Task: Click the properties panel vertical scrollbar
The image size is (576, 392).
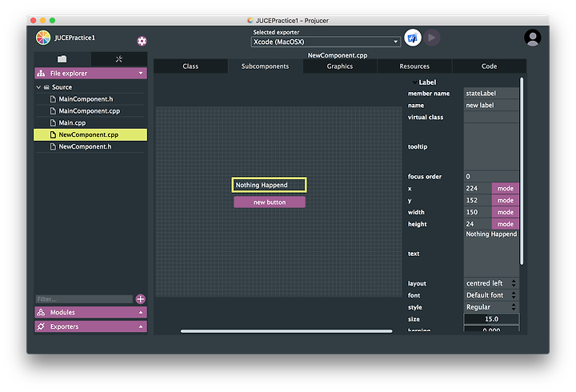Action: point(522,171)
